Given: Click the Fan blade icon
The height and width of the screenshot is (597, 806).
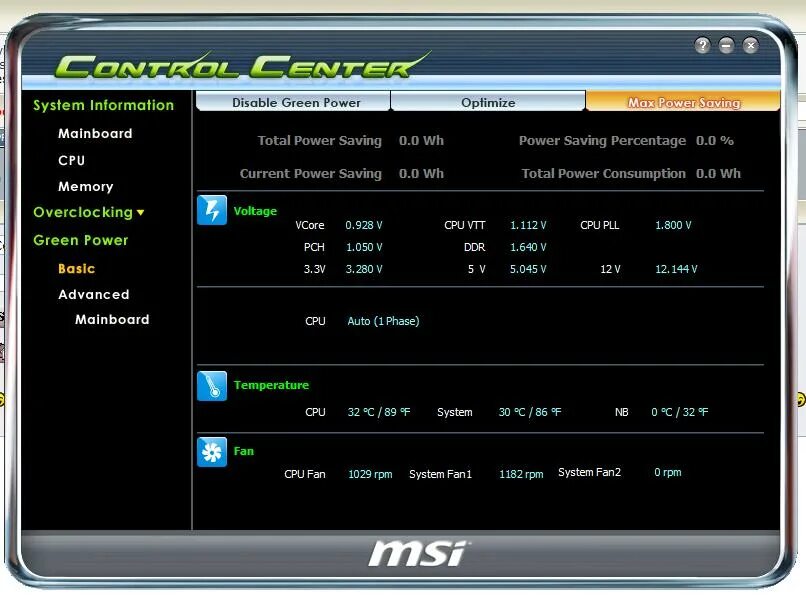Looking at the screenshot, I should (212, 452).
